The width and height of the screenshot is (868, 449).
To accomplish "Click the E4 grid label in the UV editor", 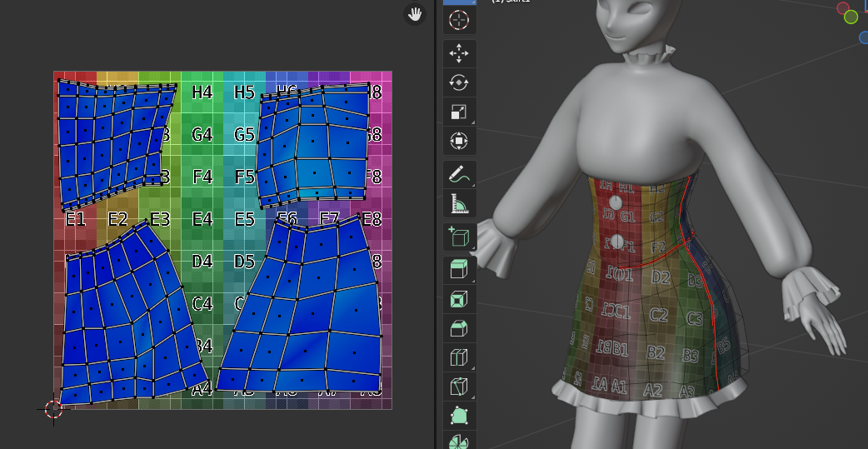I will (202, 219).
